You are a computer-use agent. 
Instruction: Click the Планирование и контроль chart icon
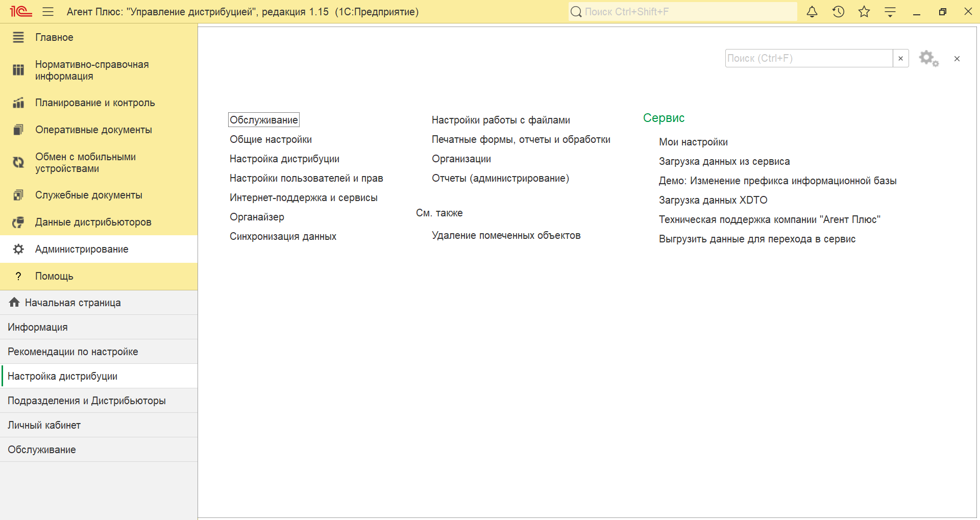pos(18,103)
